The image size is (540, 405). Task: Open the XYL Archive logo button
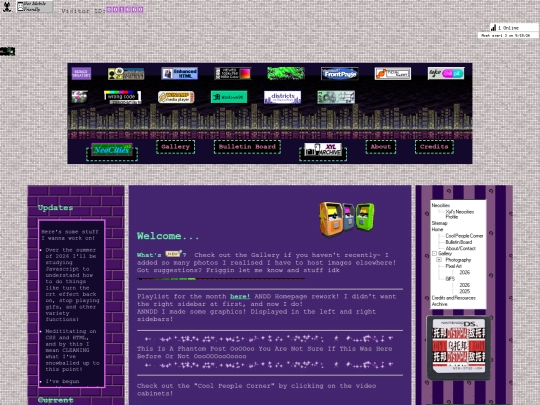click(x=323, y=149)
